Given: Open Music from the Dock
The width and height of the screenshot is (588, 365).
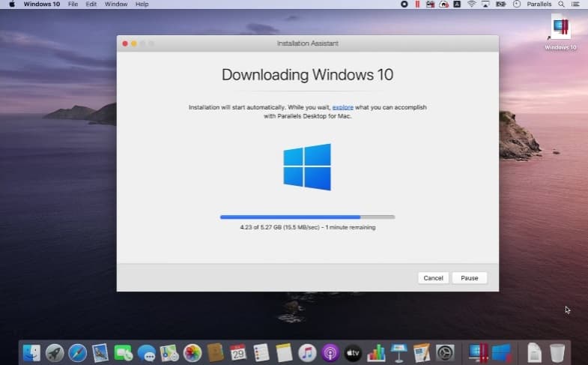Looking at the screenshot, I should tap(307, 353).
